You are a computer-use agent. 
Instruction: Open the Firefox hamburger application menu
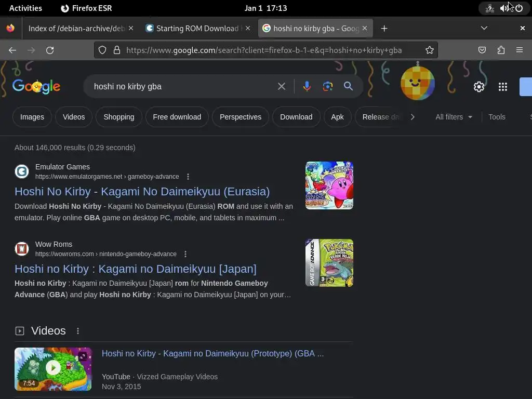coord(520,50)
